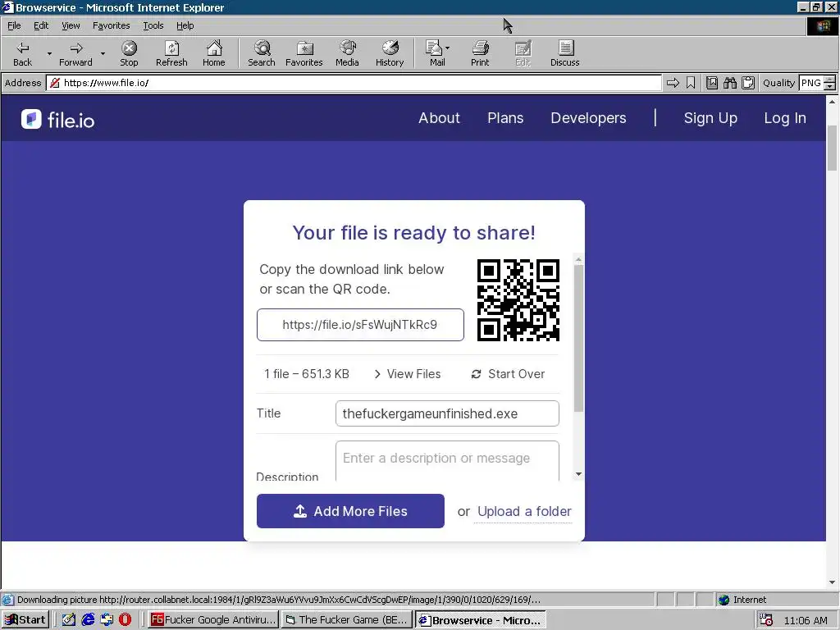Click the browser address bar
The width and height of the screenshot is (840, 630).
point(354,83)
